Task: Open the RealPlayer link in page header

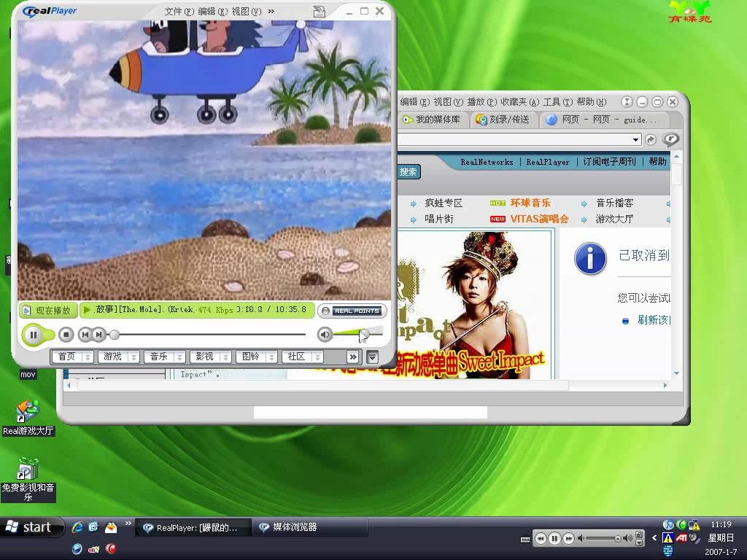Action: coord(548,162)
